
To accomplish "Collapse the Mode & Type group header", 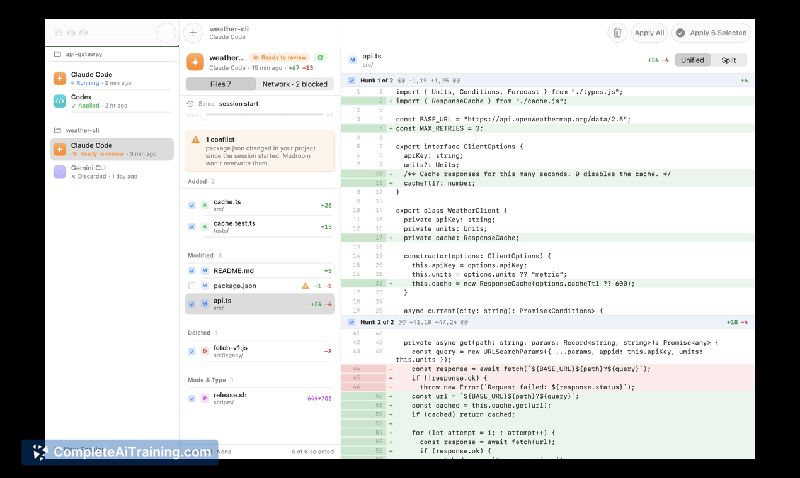I will [x=210, y=380].
